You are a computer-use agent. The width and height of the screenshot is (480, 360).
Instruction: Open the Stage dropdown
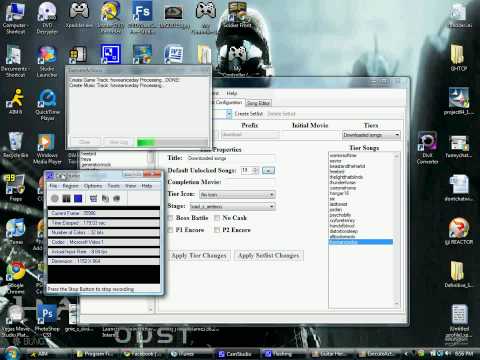[232, 207]
